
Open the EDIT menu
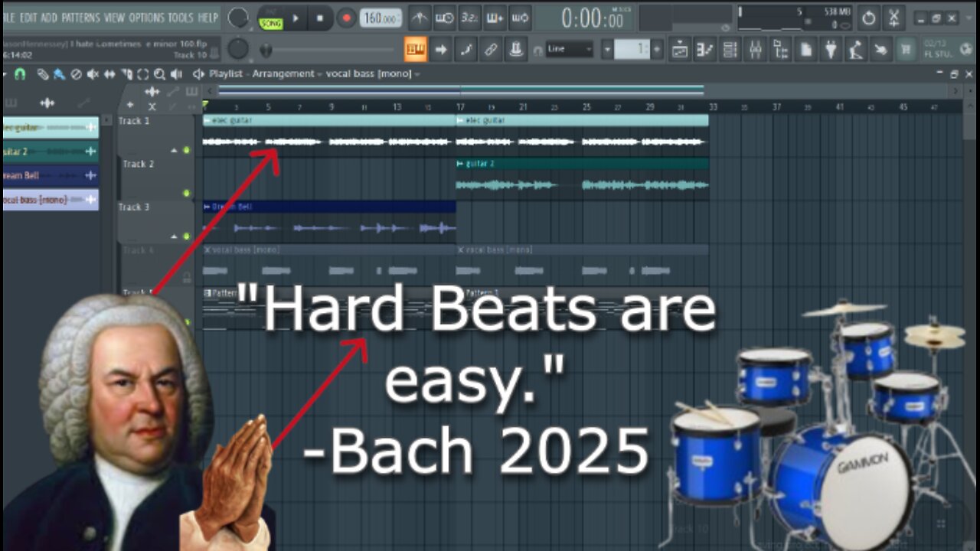tap(28, 17)
